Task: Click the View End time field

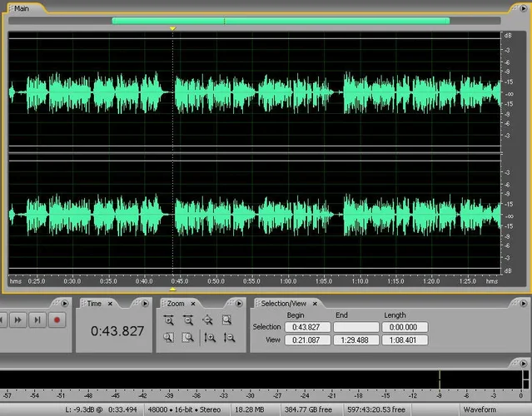Action: click(x=355, y=340)
